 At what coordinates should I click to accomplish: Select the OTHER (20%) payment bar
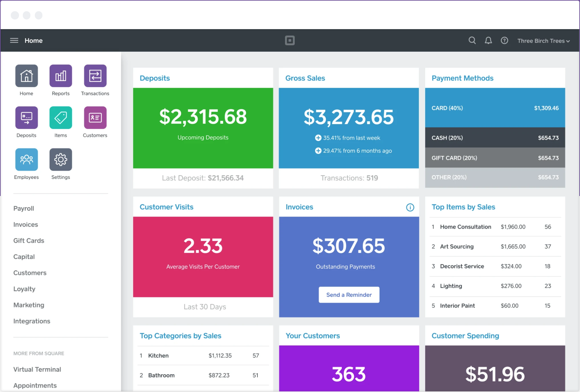pyautogui.click(x=495, y=177)
